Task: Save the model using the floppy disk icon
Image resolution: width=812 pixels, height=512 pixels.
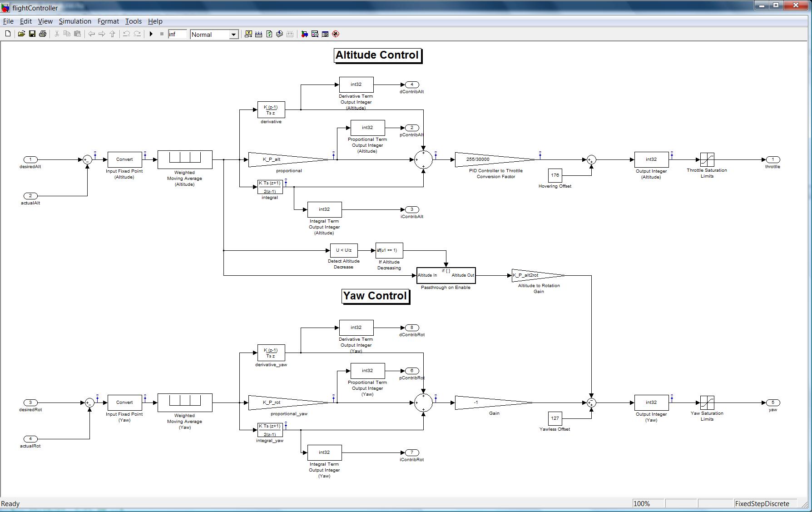Action: 32,34
